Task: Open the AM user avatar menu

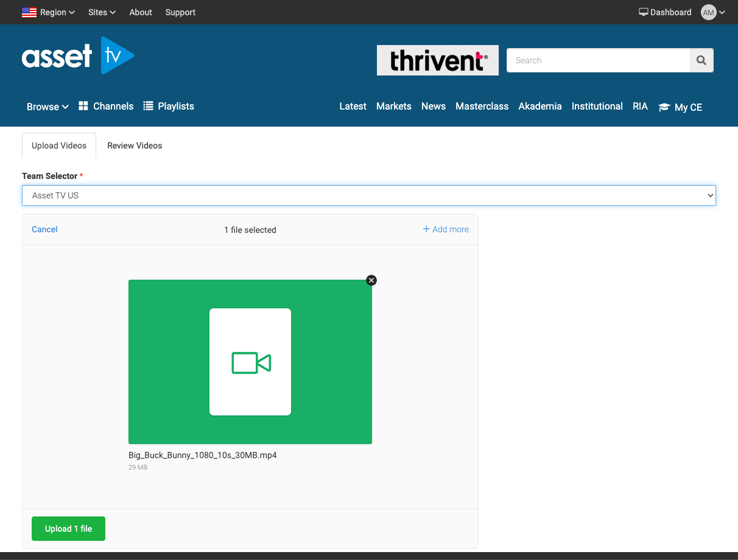Action: (x=709, y=12)
